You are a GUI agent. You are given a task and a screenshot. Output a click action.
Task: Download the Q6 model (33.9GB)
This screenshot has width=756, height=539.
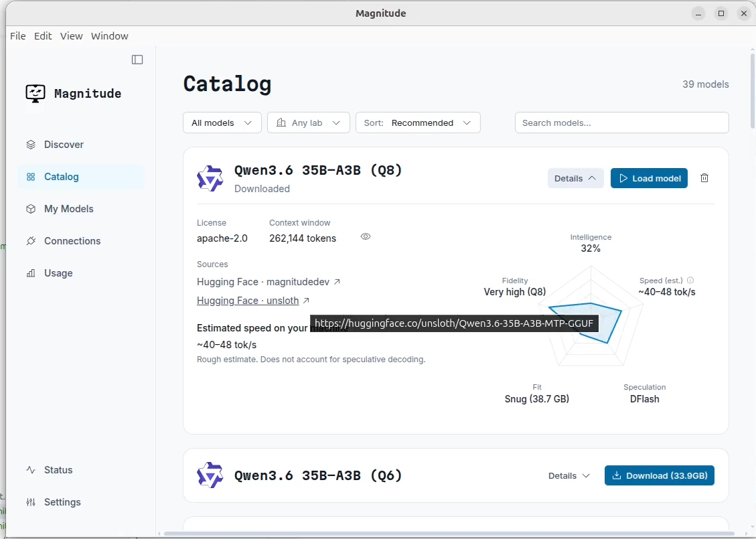tap(660, 476)
